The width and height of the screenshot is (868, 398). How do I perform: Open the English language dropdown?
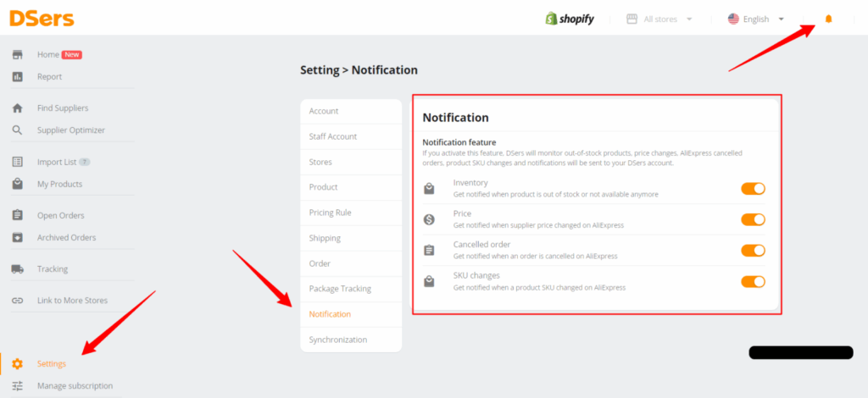click(756, 19)
